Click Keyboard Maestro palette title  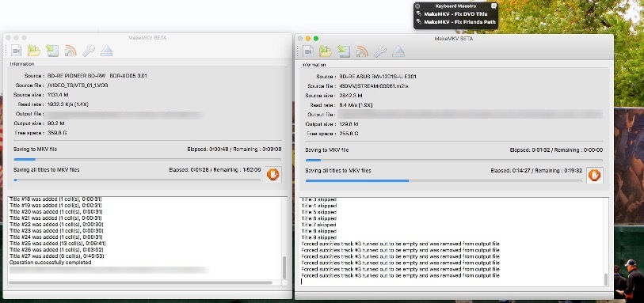click(455, 6)
